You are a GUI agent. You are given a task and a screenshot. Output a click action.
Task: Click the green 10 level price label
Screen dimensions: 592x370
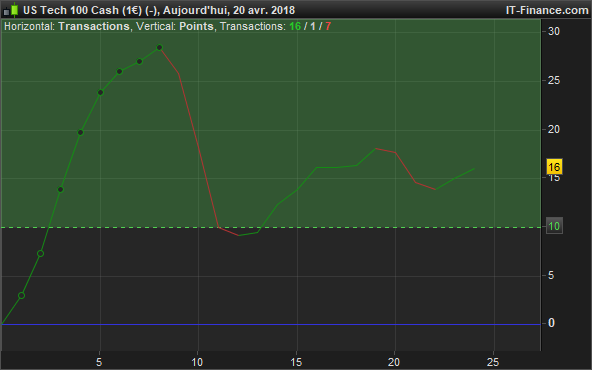(x=554, y=226)
